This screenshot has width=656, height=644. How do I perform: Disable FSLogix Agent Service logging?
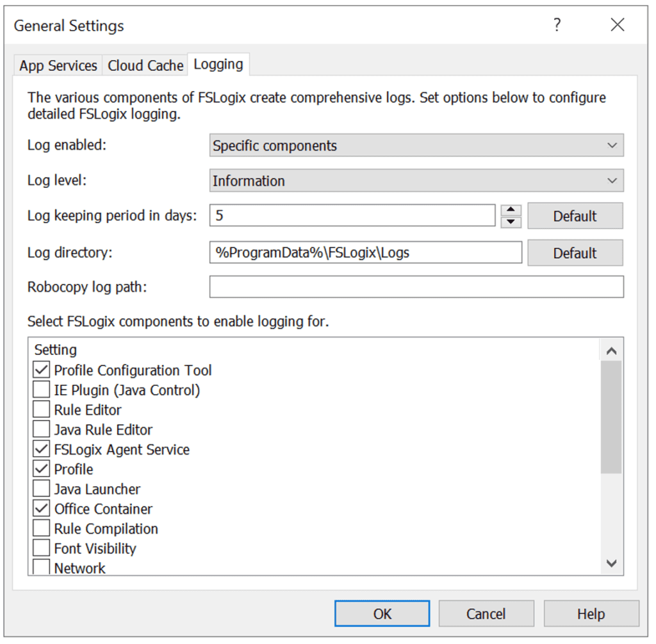point(41,449)
